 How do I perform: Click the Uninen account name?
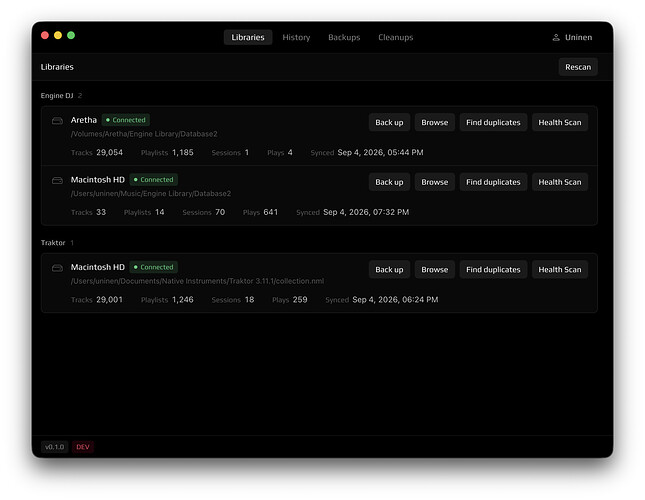click(578, 37)
